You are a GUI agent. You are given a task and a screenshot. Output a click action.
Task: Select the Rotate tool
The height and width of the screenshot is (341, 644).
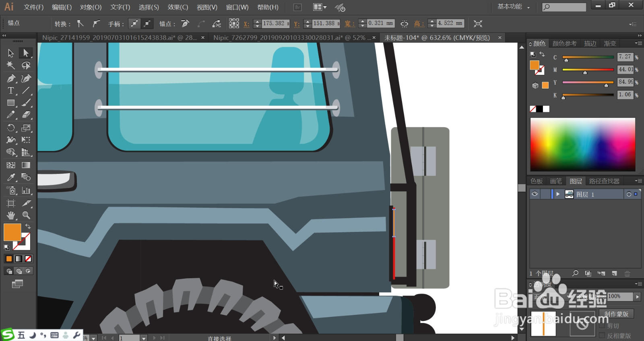point(11,128)
